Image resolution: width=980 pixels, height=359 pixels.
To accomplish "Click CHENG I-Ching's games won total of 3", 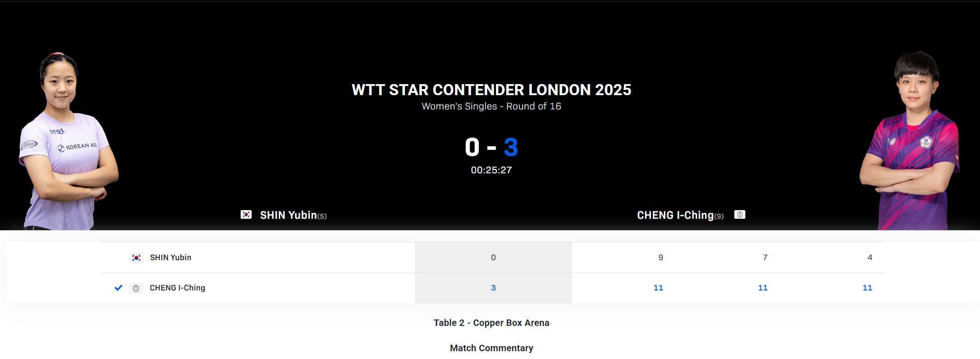I will pyautogui.click(x=493, y=288).
